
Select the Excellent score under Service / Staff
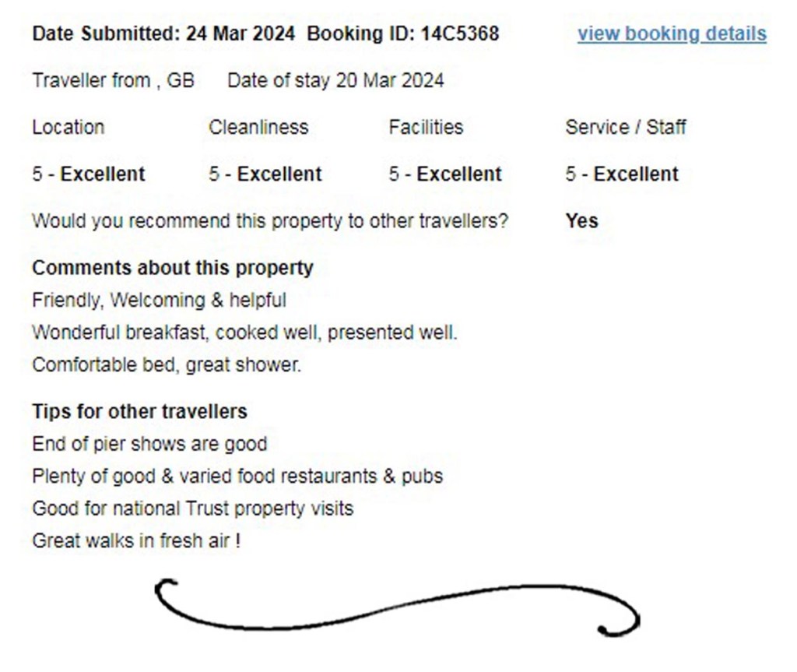pyautogui.click(x=622, y=174)
